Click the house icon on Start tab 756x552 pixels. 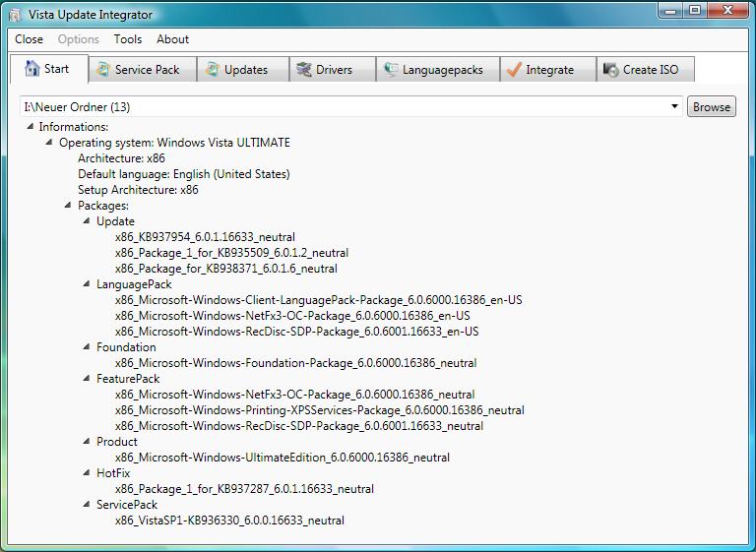click(31, 69)
